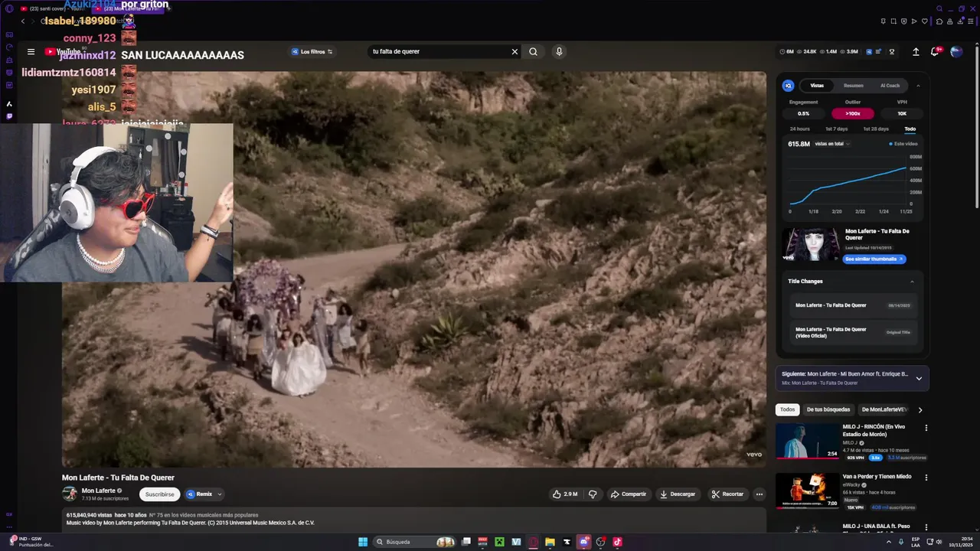Viewport: 980px width, 551px height.
Task: Open the YouTube hamburger guide menu
Action: 31,52
